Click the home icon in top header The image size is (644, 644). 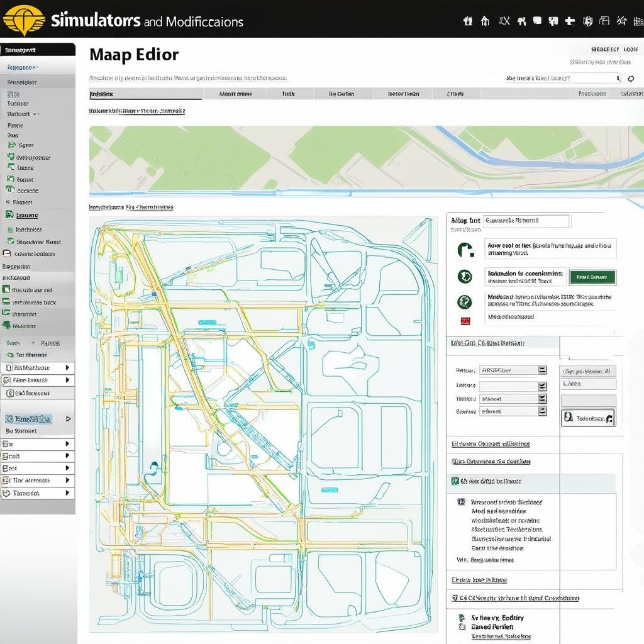pyautogui.click(x=485, y=21)
